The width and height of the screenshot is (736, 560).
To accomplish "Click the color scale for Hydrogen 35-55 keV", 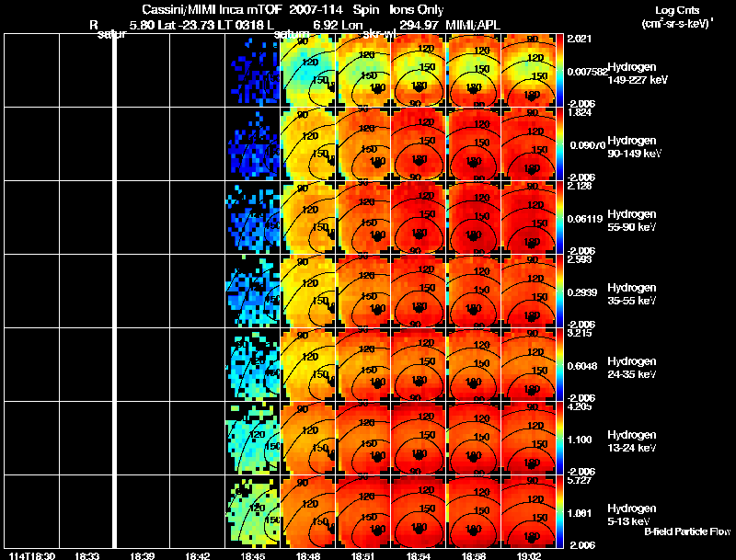I will pyautogui.click(x=559, y=291).
